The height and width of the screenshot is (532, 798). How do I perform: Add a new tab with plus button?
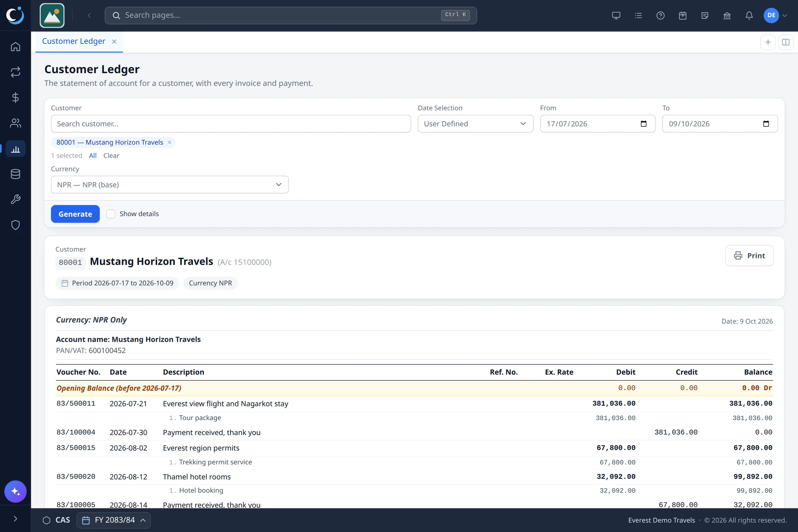[x=768, y=42]
